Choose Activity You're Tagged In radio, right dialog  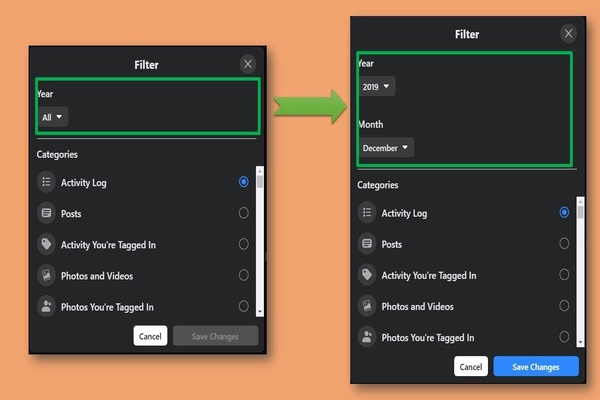[564, 274]
